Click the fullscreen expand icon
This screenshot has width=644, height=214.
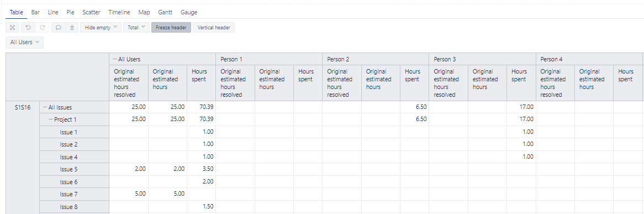click(x=13, y=28)
